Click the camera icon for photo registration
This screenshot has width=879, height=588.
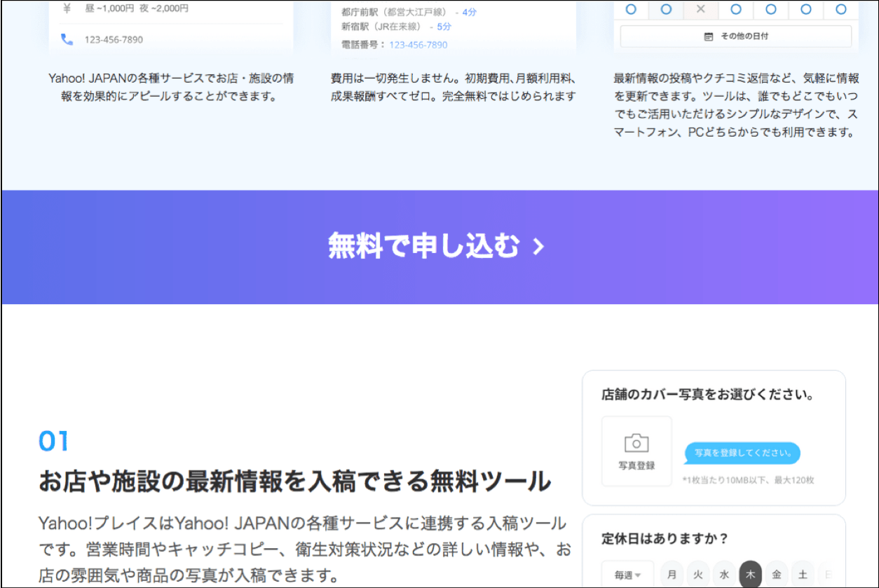click(x=636, y=443)
